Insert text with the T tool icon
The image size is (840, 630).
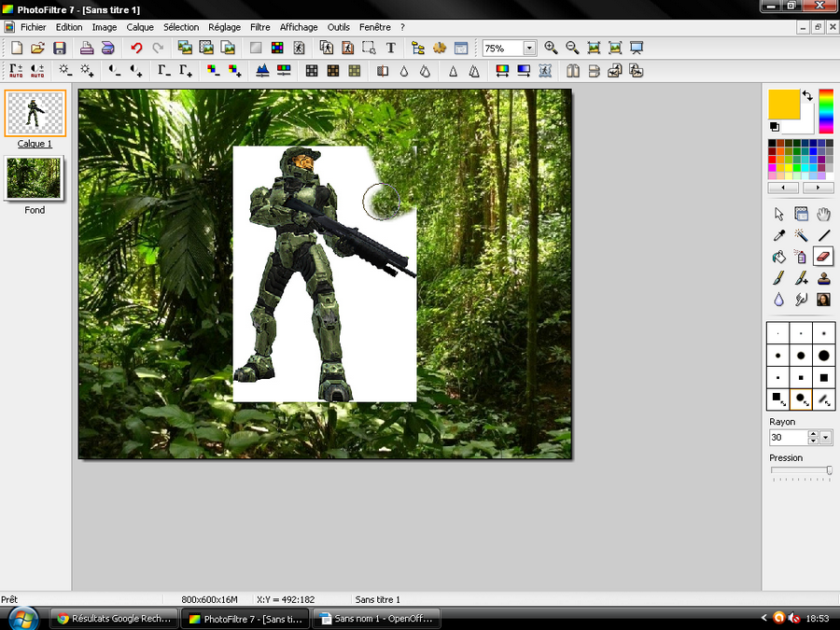390,49
